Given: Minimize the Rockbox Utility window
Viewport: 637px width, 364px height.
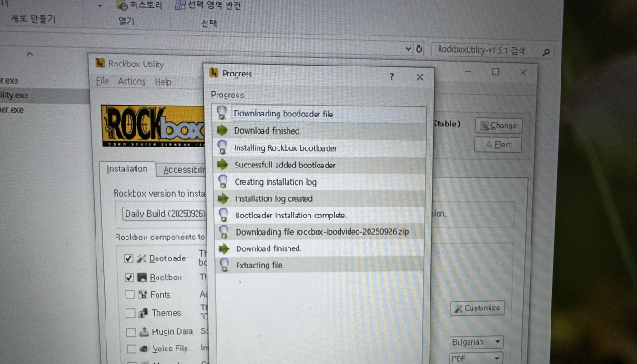Looking at the screenshot, I should 468,72.
